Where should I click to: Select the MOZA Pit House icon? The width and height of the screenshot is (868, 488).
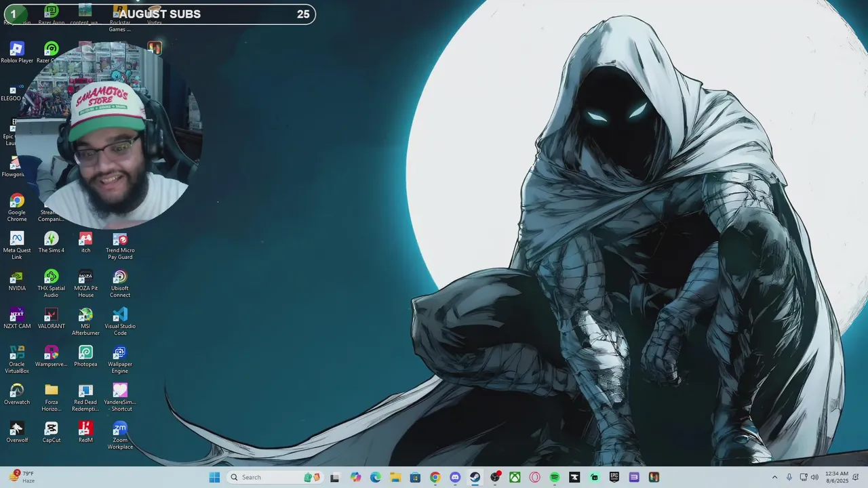(85, 283)
